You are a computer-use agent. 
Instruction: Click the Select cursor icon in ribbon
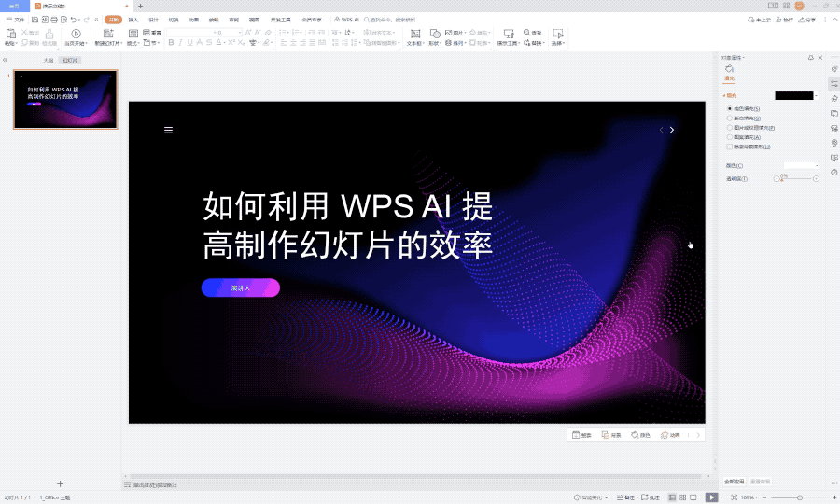click(x=558, y=34)
